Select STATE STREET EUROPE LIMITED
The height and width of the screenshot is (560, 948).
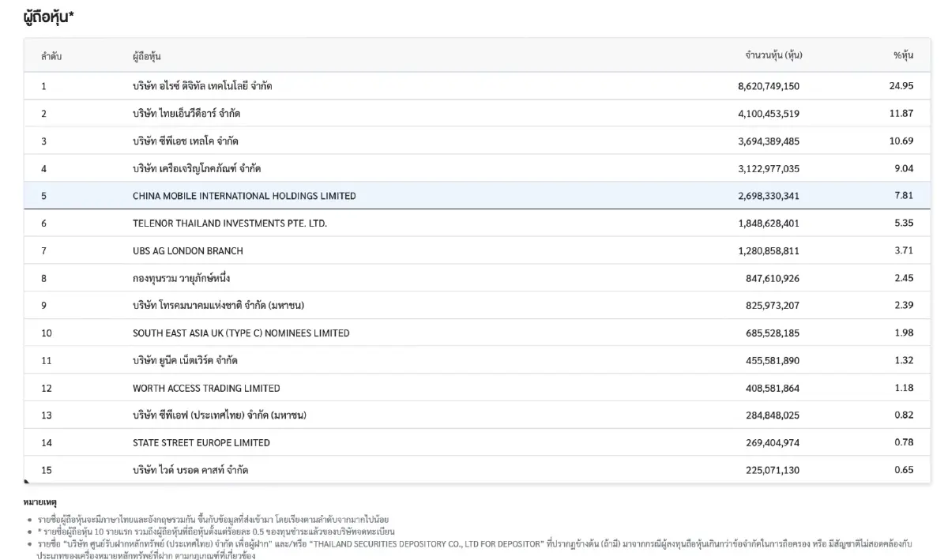pyautogui.click(x=201, y=443)
